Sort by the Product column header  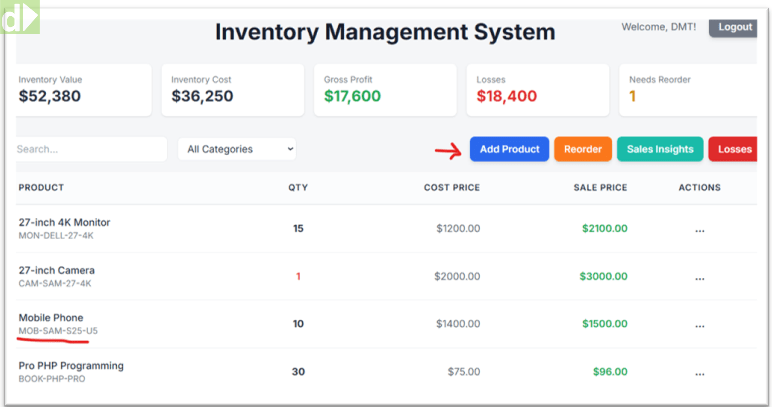coord(41,187)
